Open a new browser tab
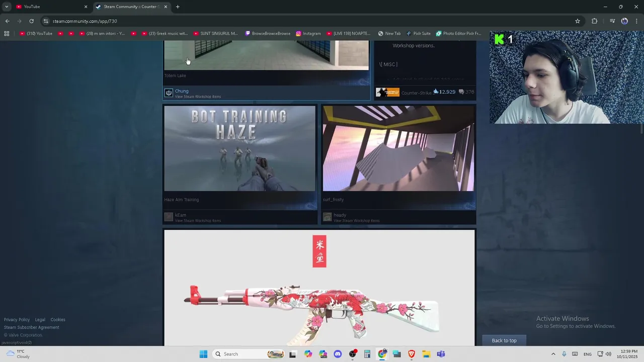 click(178, 7)
